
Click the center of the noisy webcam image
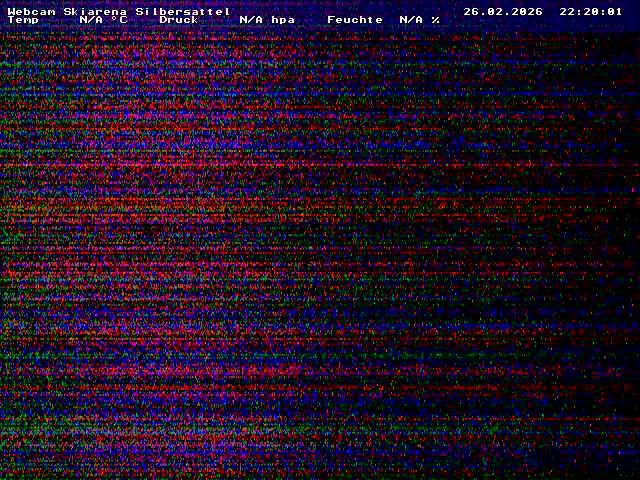click(320, 250)
